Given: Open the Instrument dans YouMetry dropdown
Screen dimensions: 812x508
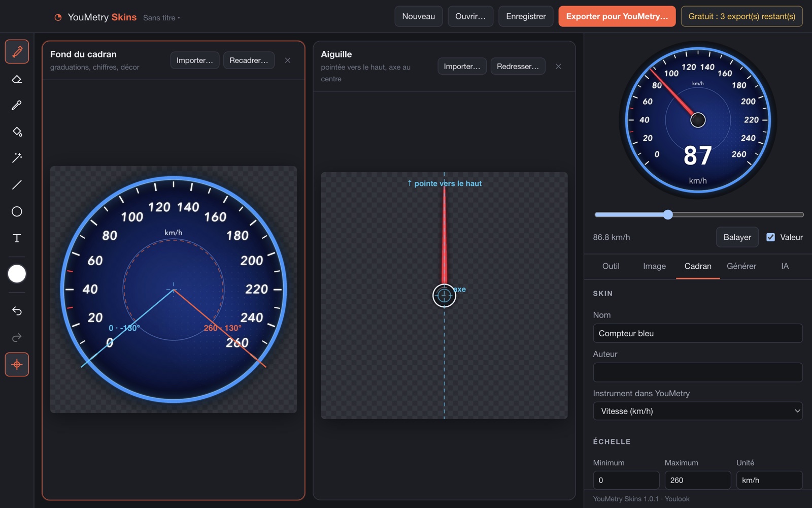Looking at the screenshot, I should tap(697, 411).
